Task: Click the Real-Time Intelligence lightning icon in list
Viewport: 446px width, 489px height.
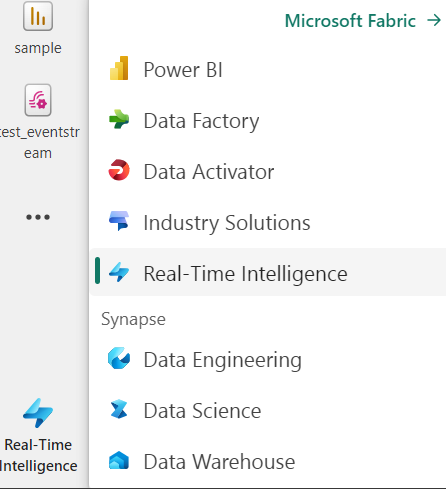Action: pyautogui.click(x=119, y=272)
